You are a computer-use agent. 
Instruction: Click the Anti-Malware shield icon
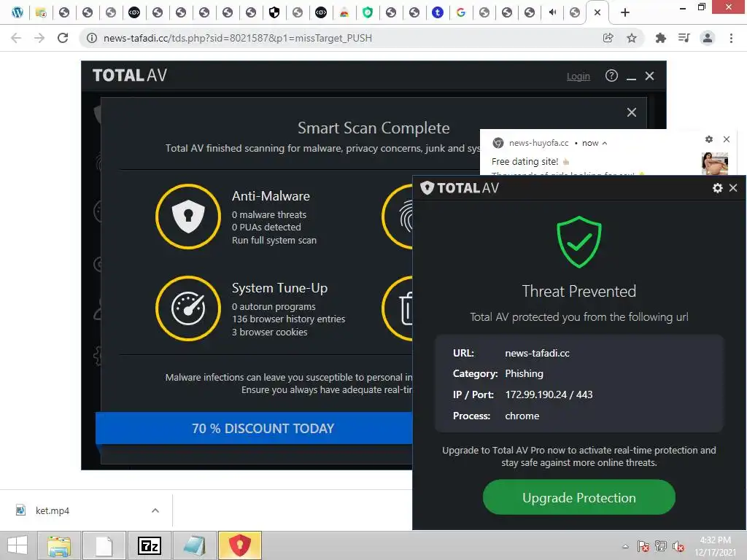click(x=188, y=217)
